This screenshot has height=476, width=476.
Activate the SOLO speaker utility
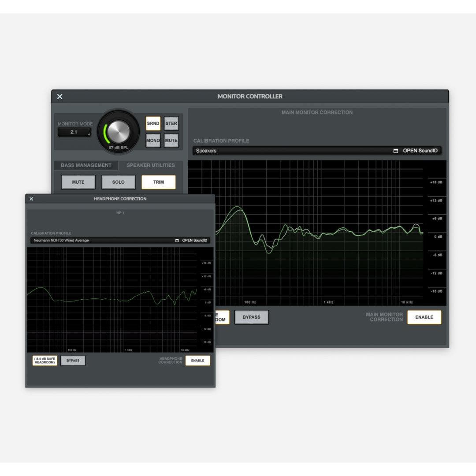118,182
